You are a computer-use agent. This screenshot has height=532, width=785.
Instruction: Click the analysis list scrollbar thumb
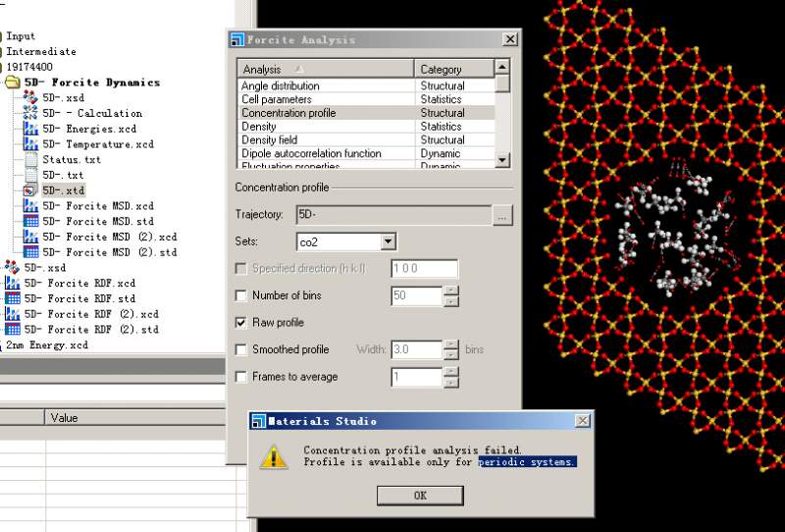tap(502, 83)
